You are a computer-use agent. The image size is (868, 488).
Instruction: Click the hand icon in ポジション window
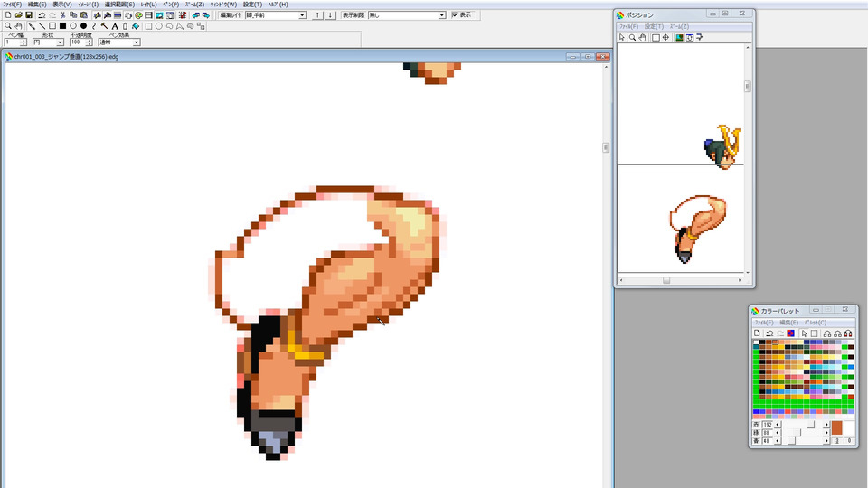tap(642, 38)
